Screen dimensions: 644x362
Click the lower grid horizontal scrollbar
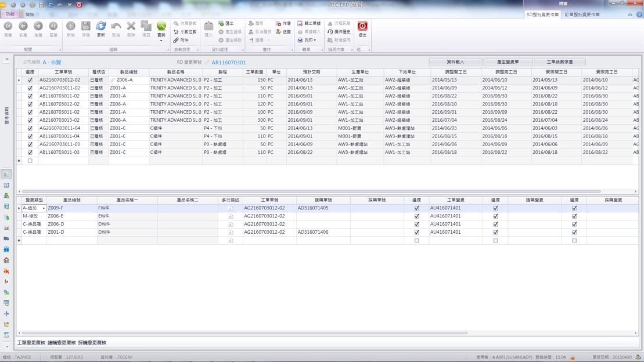244,333
